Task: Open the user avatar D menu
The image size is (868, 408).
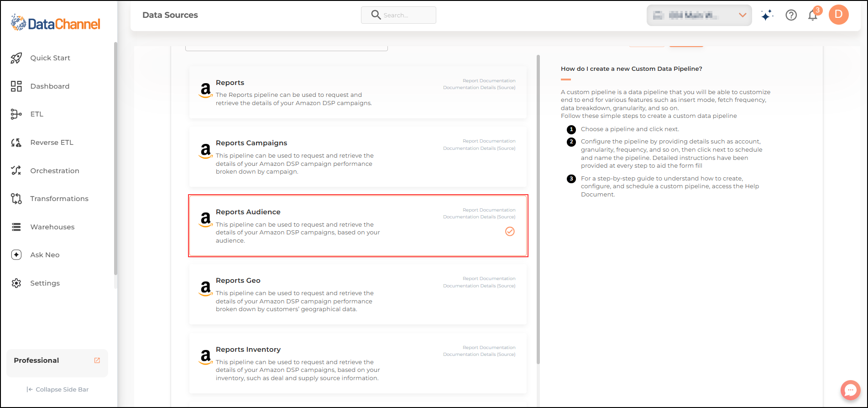Action: click(x=839, y=15)
